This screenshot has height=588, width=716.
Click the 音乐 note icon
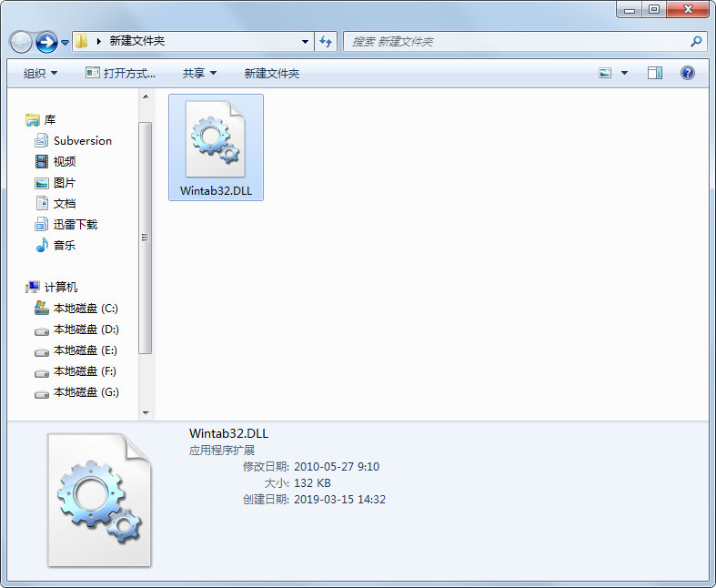point(42,245)
